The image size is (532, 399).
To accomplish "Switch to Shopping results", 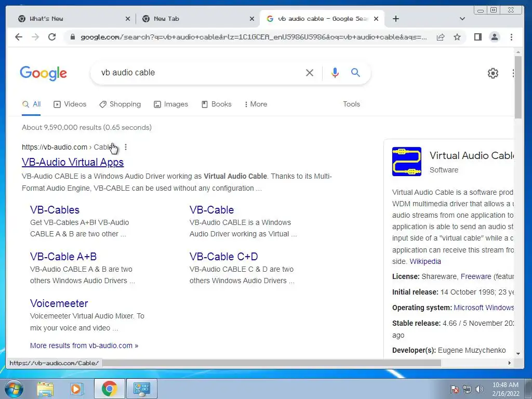I will click(120, 104).
